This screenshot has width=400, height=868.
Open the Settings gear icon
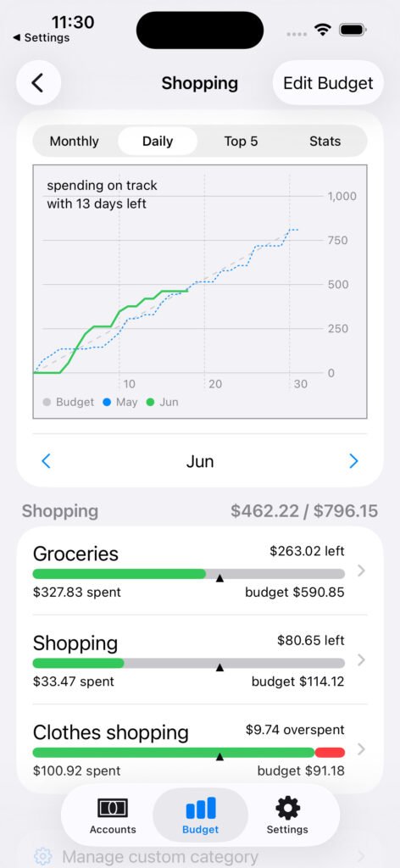[287, 809]
